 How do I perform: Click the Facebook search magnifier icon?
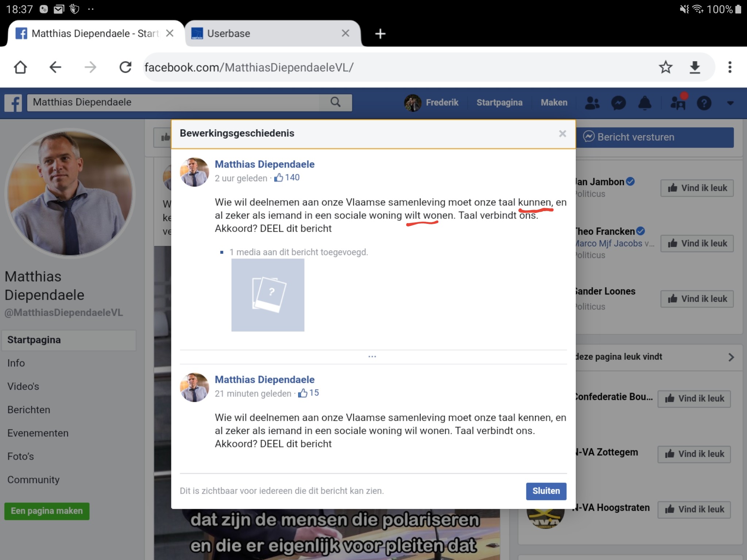[x=335, y=102]
